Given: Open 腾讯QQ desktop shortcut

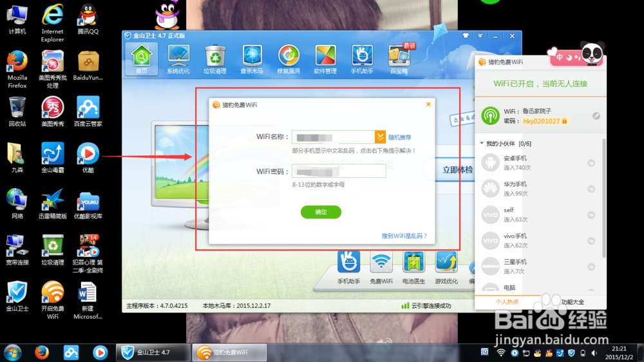Looking at the screenshot, I should (88, 19).
